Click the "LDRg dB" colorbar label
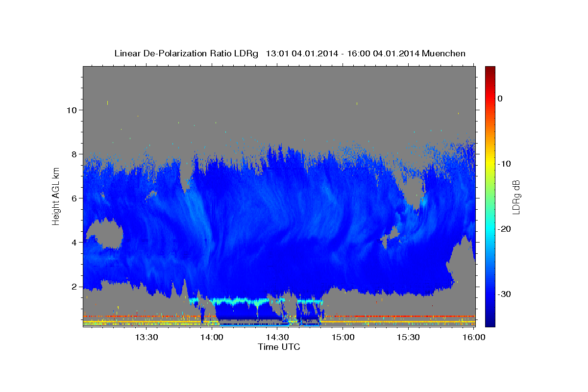 (516, 196)
